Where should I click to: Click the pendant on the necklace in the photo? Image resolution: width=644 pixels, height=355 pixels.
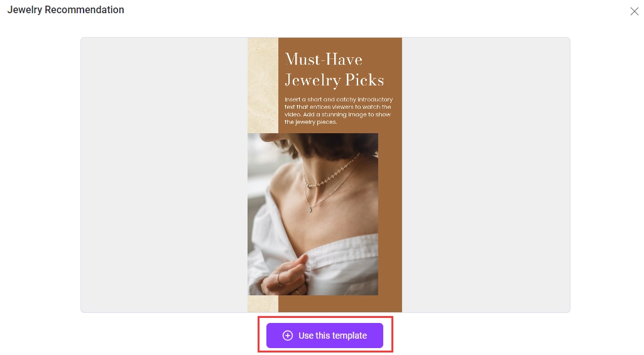coord(310,210)
